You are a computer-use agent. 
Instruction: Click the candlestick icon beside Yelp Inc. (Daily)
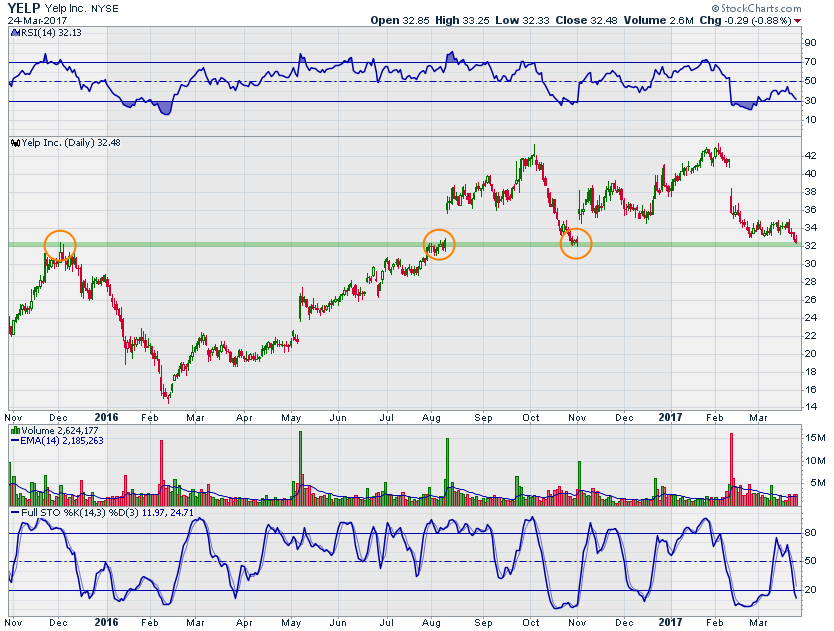pyautogui.click(x=14, y=143)
